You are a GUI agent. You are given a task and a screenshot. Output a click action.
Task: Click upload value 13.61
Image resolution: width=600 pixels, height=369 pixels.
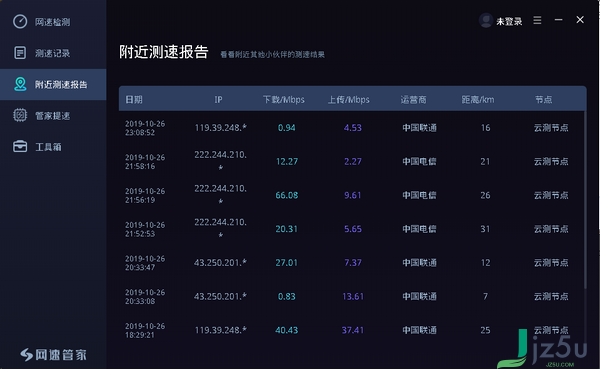[x=353, y=296]
